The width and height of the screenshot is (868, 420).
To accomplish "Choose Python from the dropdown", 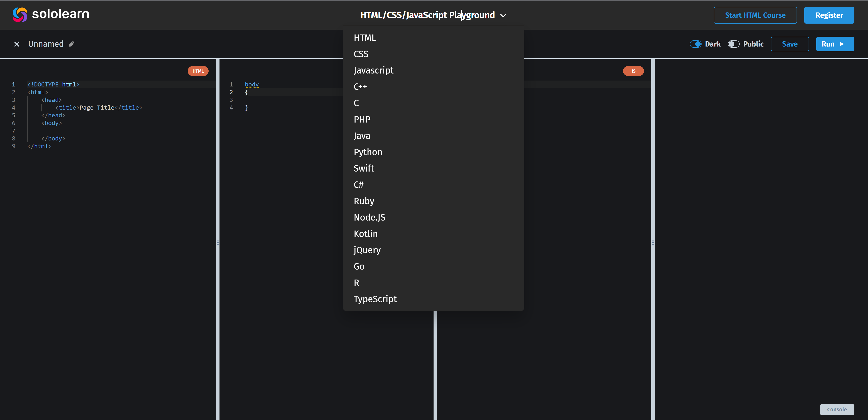I will click(433, 152).
